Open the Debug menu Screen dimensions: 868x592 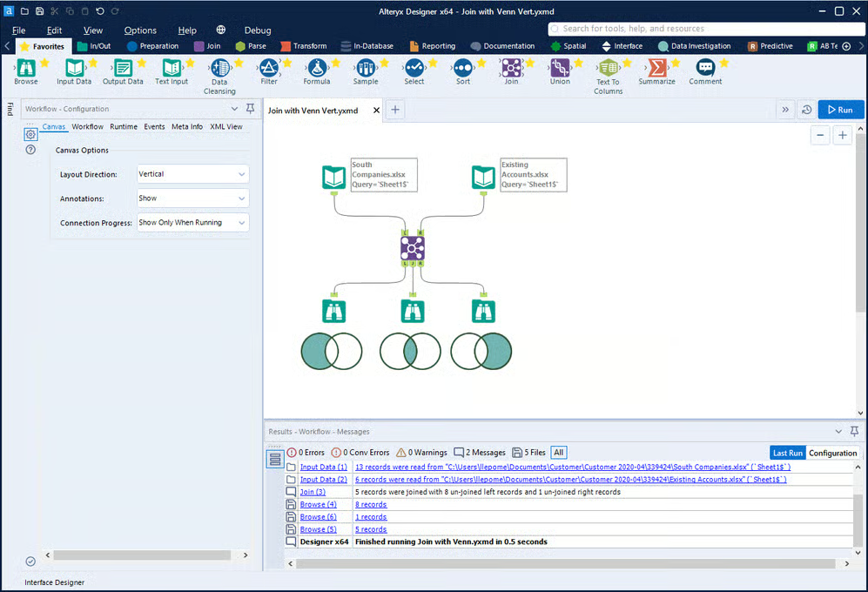tap(258, 30)
